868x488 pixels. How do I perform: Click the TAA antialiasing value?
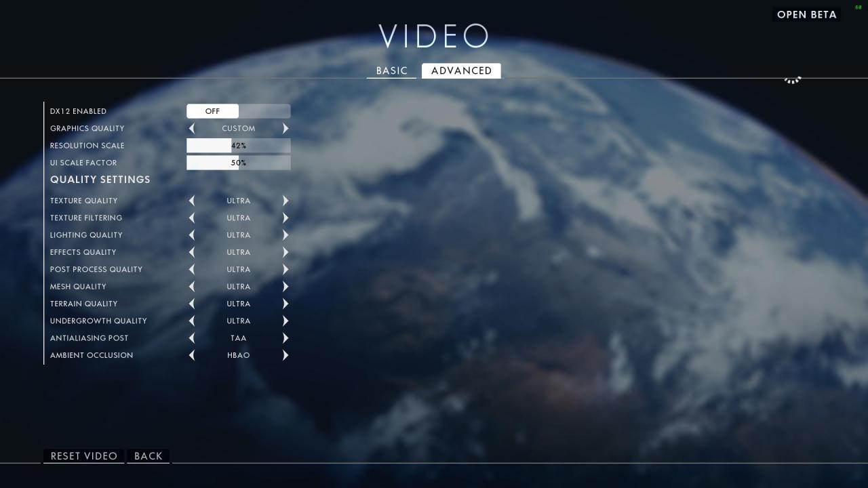(x=239, y=338)
